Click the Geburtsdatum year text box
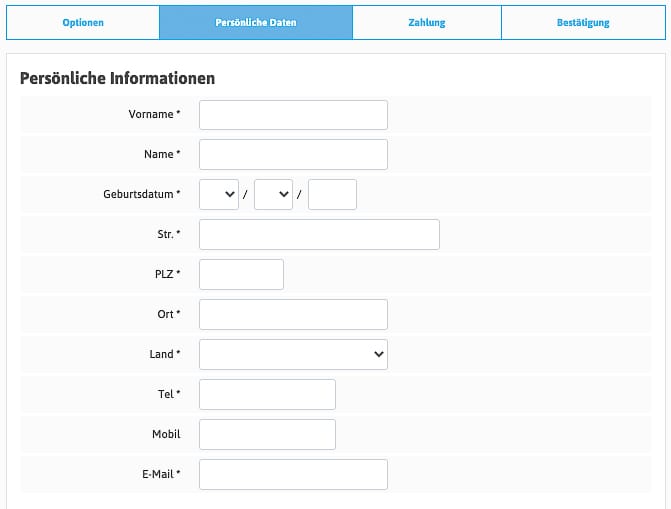 coord(332,194)
